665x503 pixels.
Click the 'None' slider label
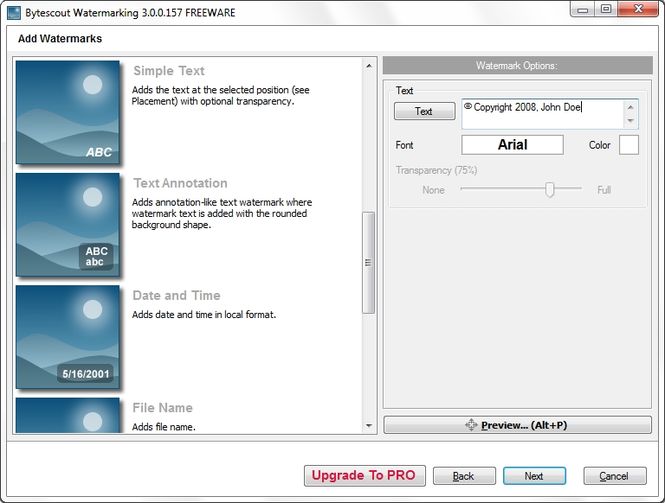(x=433, y=190)
